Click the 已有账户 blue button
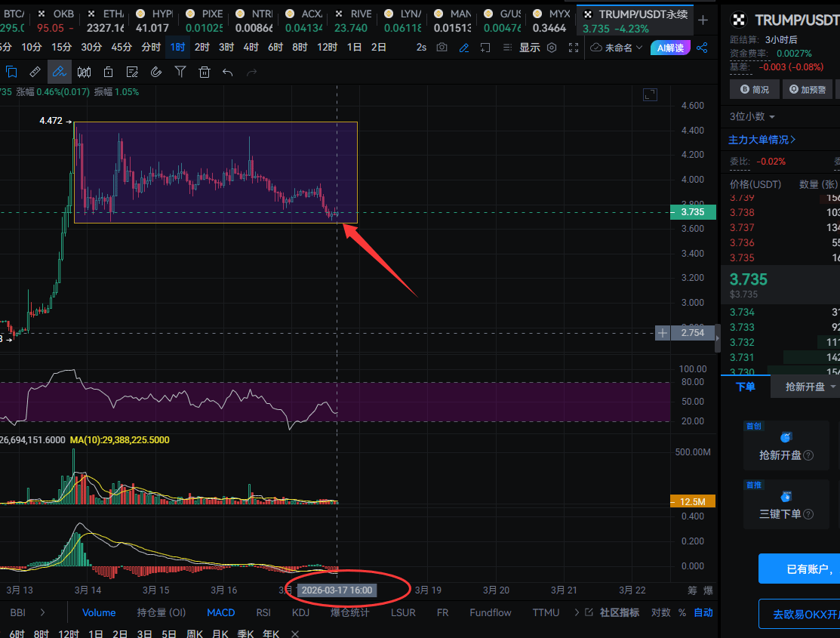The width and height of the screenshot is (840, 638). tap(799, 569)
